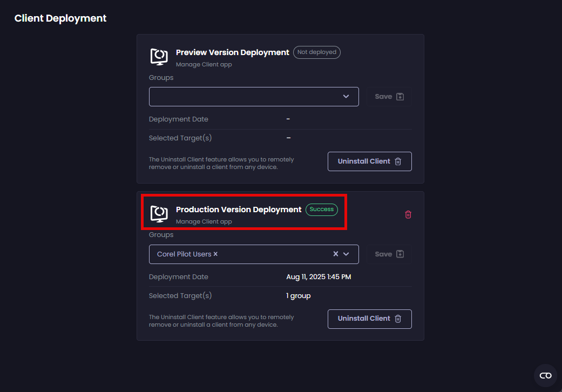Screen dimensions: 562x392
Task: Click the Not deployed status badge
Action: point(317,52)
